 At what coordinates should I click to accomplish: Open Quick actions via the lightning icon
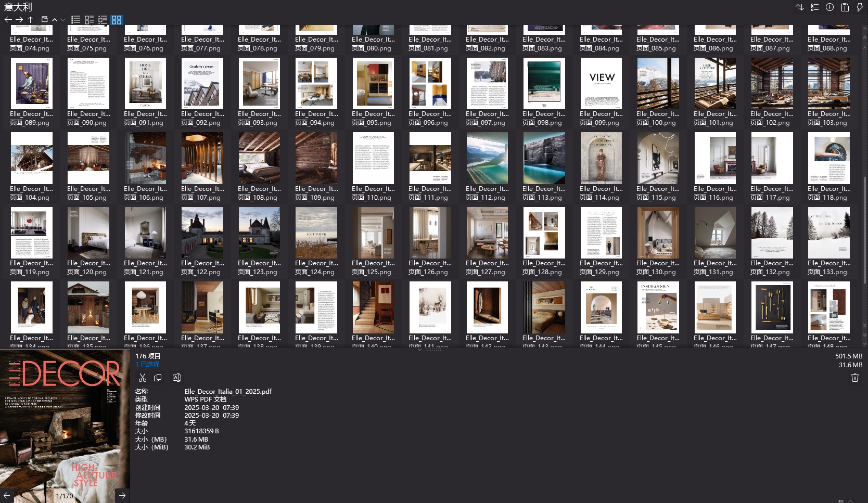(x=860, y=7)
